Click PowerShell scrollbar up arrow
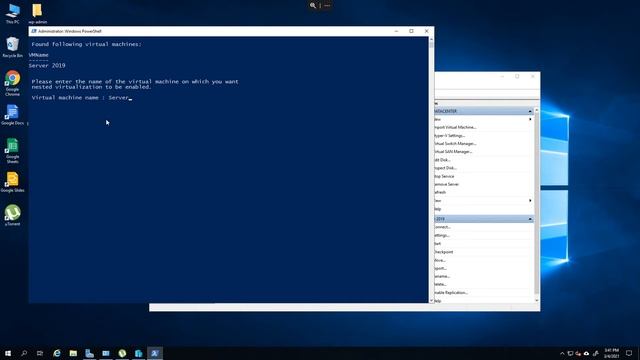Screen dimensions: 640x360 point(431,39)
